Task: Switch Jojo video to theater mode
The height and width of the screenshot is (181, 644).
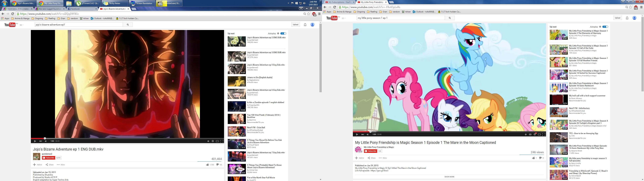Action: [x=217, y=141]
